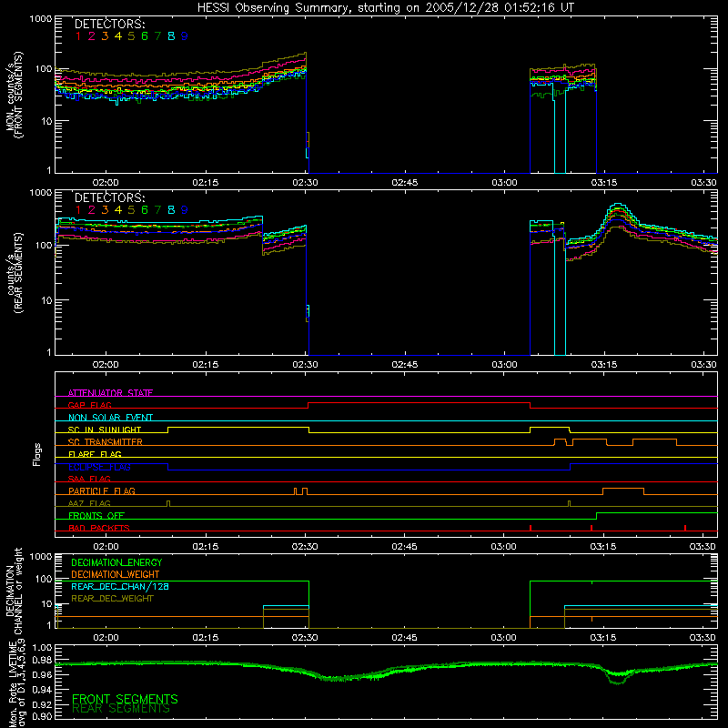Click the FRONTS_OFF flag label

96,515
